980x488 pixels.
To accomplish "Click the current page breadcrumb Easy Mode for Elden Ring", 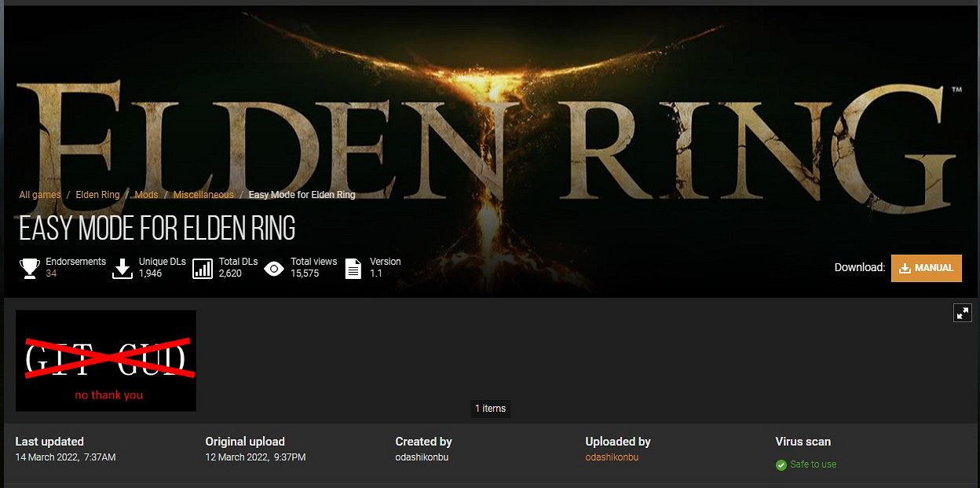I will point(302,195).
